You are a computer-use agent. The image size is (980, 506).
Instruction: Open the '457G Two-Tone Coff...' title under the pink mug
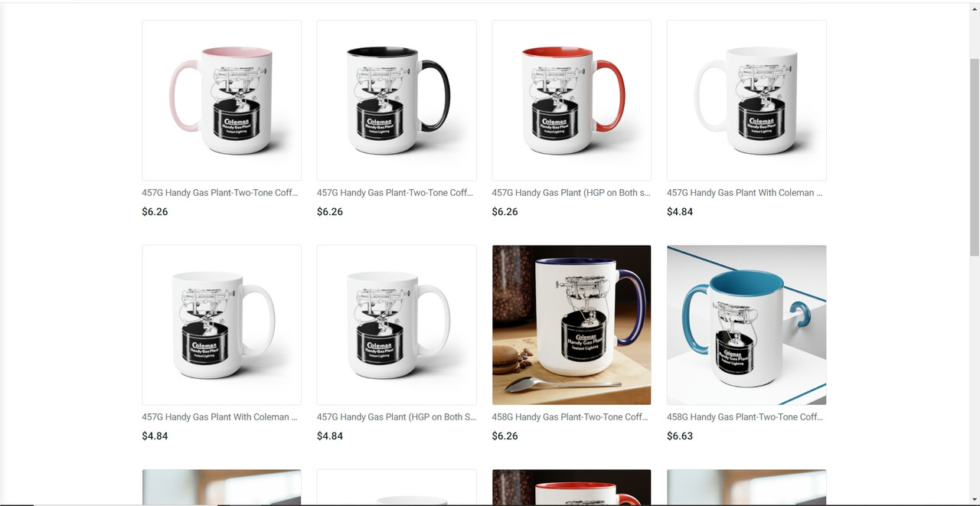(220, 193)
